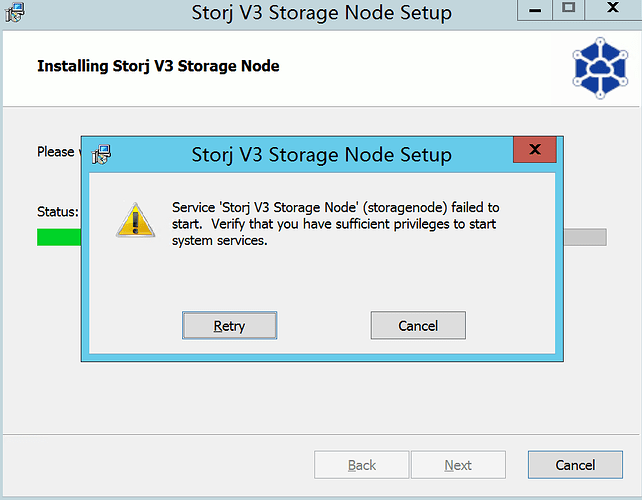This screenshot has height=500, width=642.
Task: Close the error dialog with red X
Action: coord(534,151)
